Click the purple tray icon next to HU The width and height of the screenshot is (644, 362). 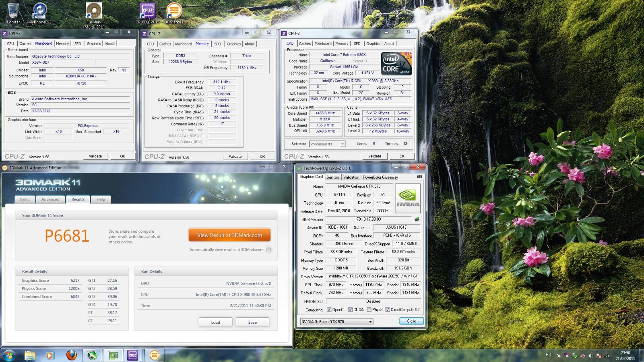(x=566, y=356)
